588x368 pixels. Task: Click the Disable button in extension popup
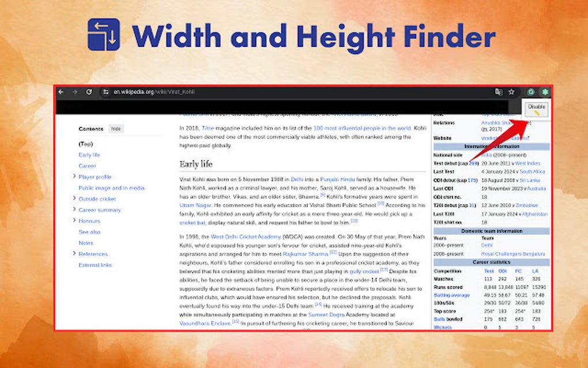(537, 109)
